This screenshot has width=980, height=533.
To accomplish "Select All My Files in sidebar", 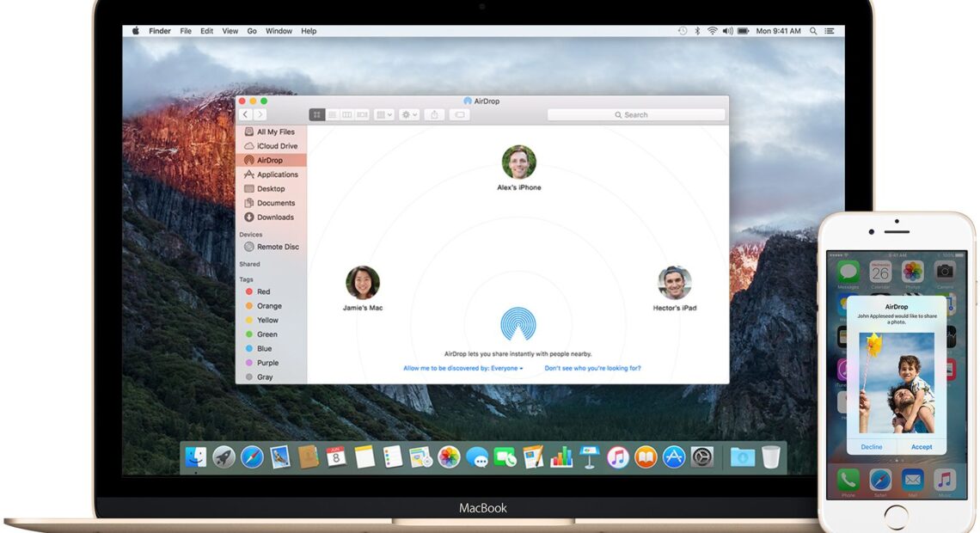I will pos(272,132).
